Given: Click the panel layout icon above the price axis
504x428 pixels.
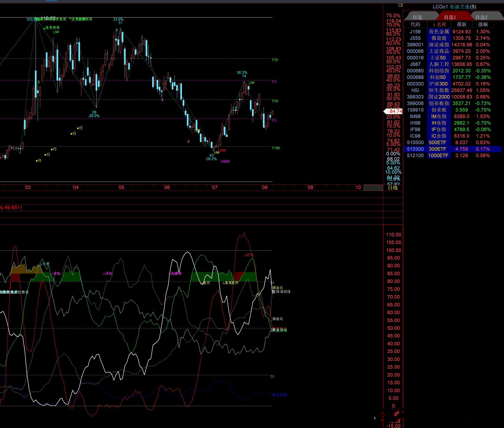Looking at the screenshot, I should click(400, 5).
